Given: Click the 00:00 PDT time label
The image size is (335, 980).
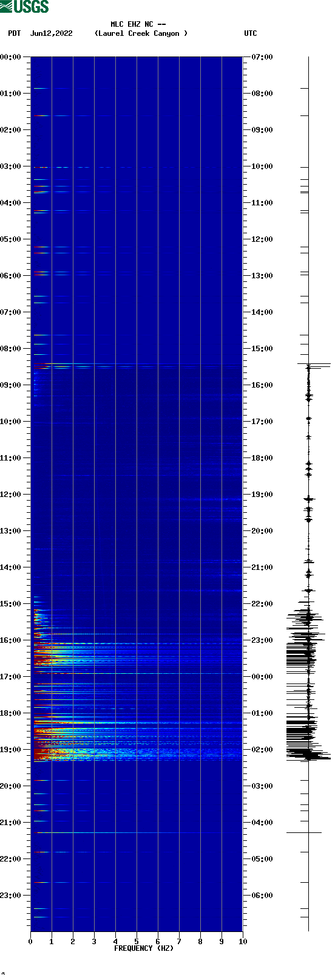Looking at the screenshot, I should [x=11, y=57].
